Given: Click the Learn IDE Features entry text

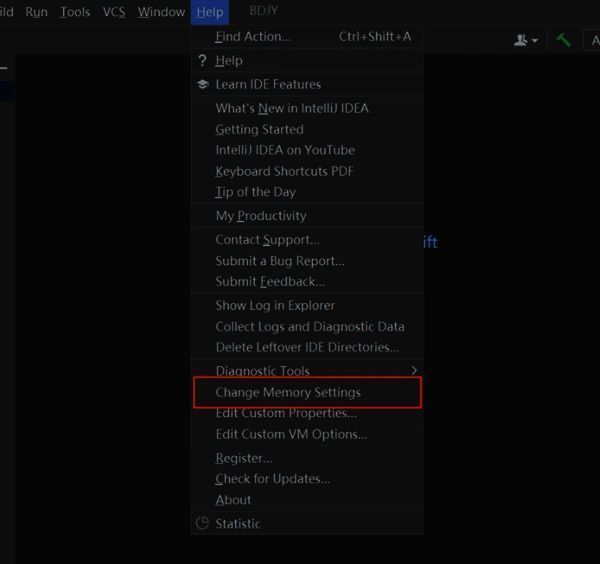Looking at the screenshot, I should tap(268, 84).
